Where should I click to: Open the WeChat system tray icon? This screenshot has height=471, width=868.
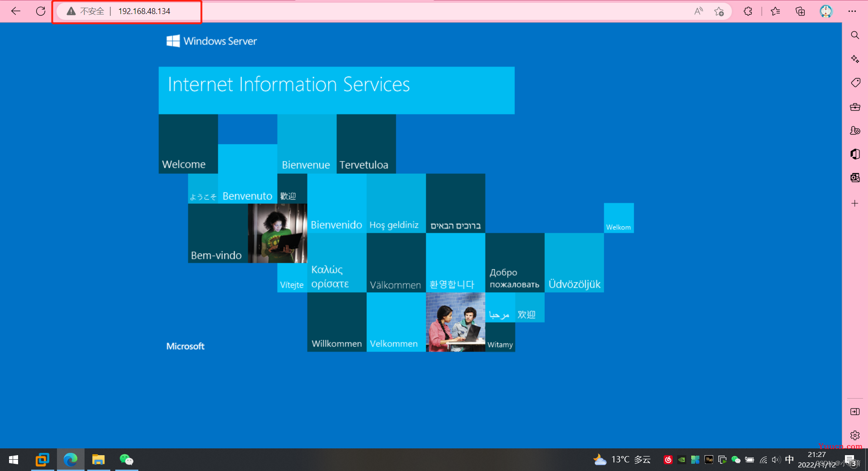click(736, 460)
